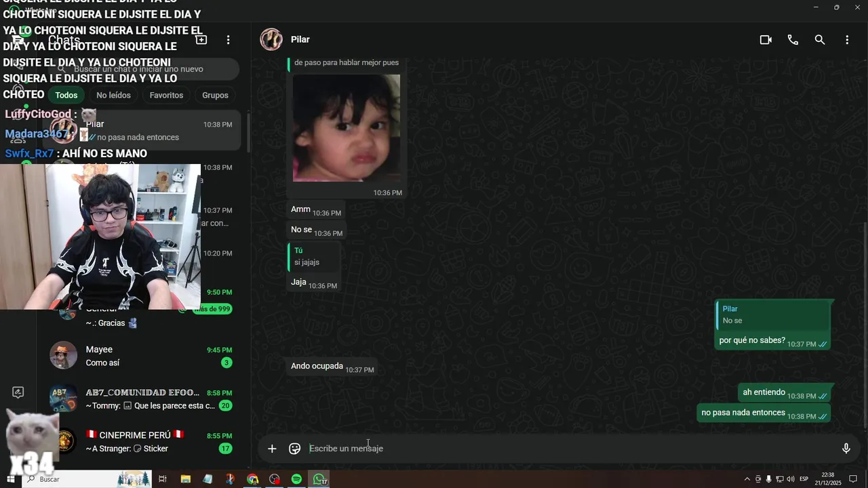Click the conversation vertical scrollbar
The width and height of the screenshot is (868, 488).
click(x=865, y=325)
